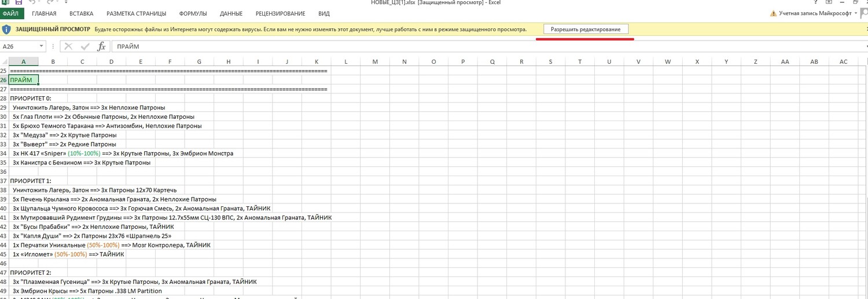Click the Save icon in quick access toolbar
The width and height of the screenshot is (868, 299).
pos(18,2)
